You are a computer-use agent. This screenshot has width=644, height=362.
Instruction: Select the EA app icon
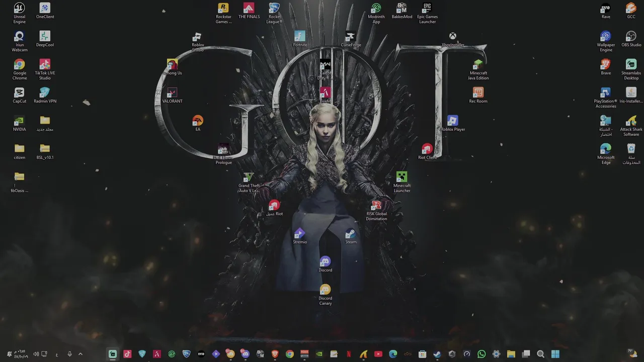(198, 123)
